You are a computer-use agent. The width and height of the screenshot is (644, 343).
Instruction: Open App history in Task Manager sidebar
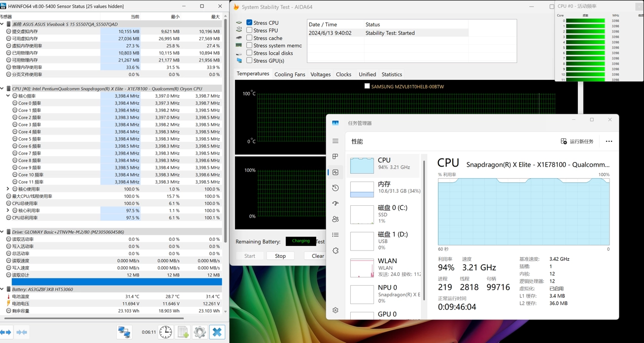[x=335, y=188]
